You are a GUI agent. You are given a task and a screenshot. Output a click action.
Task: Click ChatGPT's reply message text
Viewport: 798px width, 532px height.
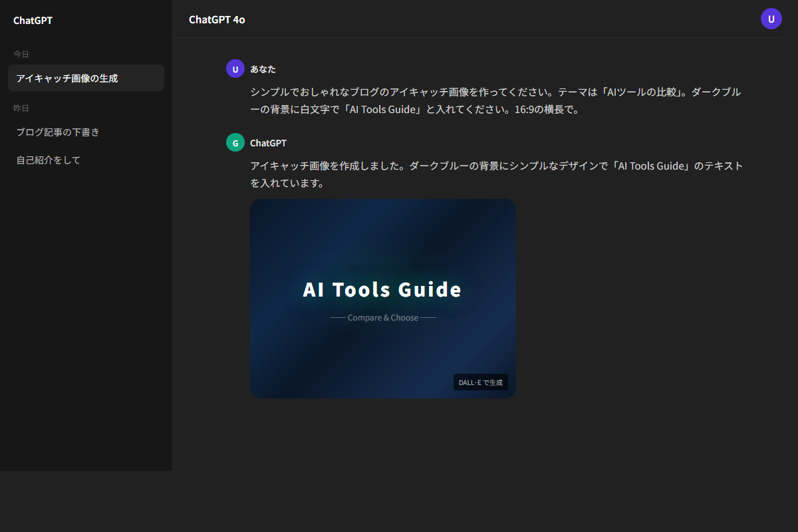click(495, 174)
